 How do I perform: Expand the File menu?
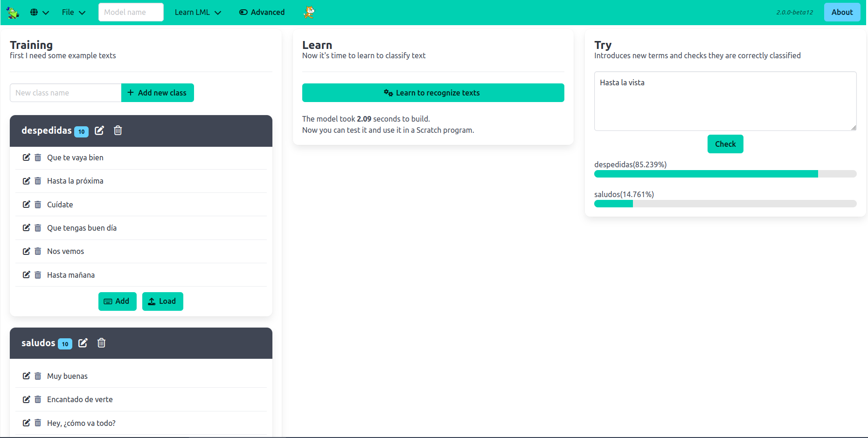point(73,13)
